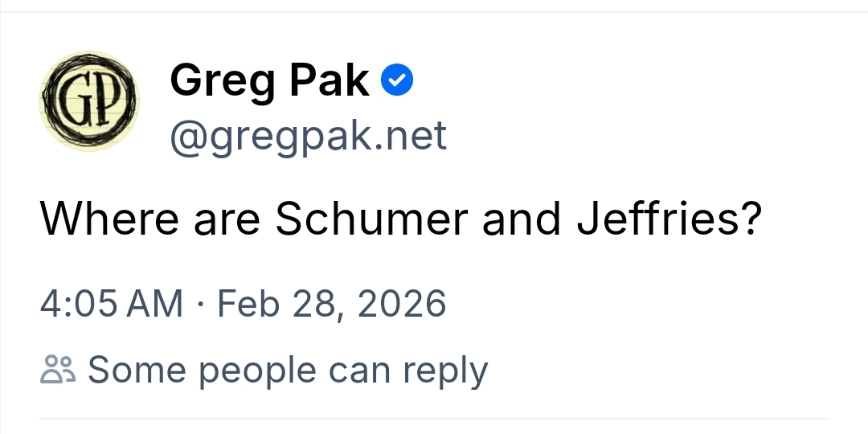Open the Greg Pak display name

tap(269, 80)
